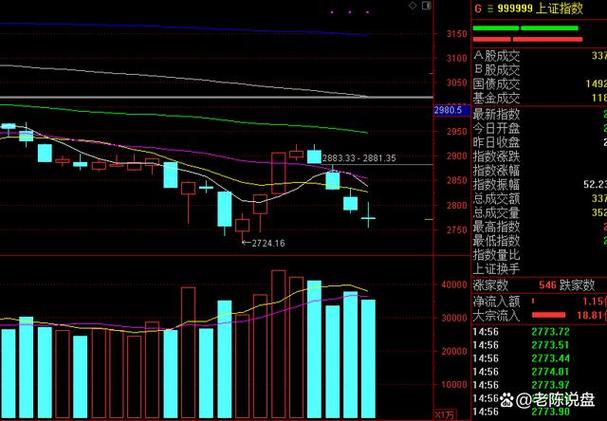The width and height of the screenshot is (607, 421).
Task: Click the 2883.33 - 2881.35 gap label
Action: [359, 158]
